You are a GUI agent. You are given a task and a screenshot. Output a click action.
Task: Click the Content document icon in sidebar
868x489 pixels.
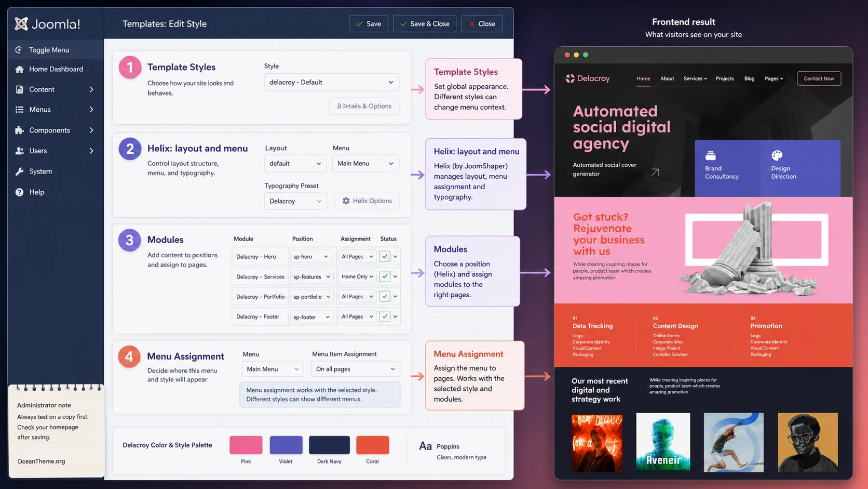[19, 89]
